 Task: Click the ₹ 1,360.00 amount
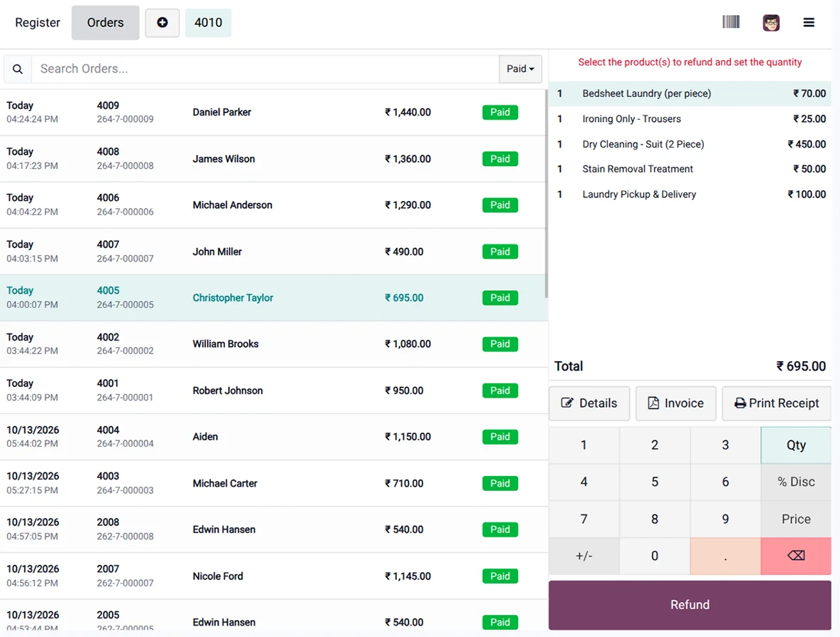[x=408, y=159]
